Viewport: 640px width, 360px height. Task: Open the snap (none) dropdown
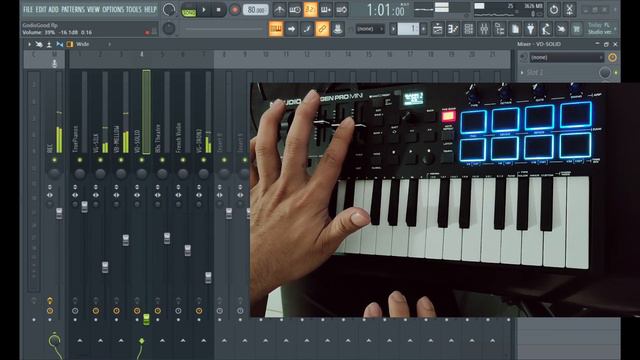coord(370,29)
